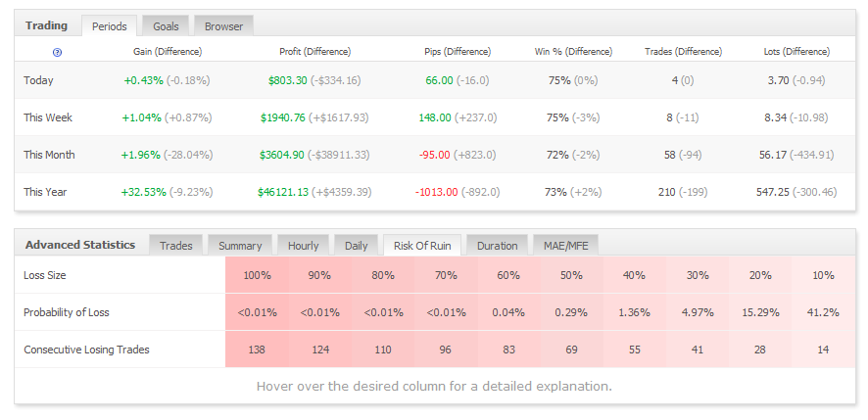Open the Hourly statistics tab
This screenshot has height=420, width=868.
coord(304,246)
